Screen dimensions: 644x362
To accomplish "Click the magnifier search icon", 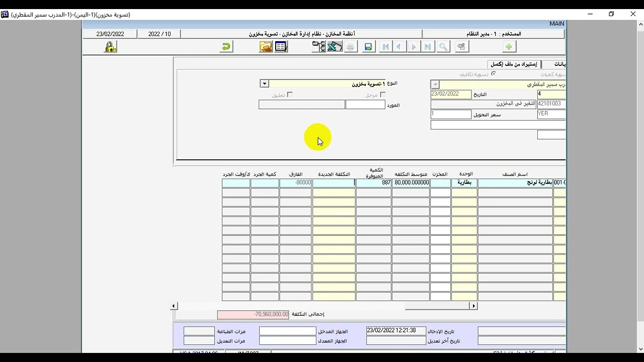I will [x=443, y=47].
